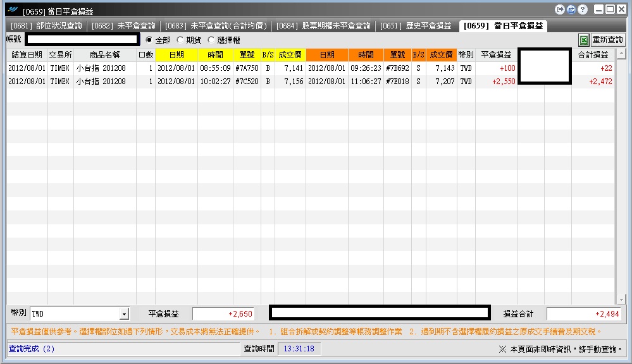Viewport: 632px width, 364px height.
Task: Close the 當日平倉損益 window
Action: click(621, 9)
